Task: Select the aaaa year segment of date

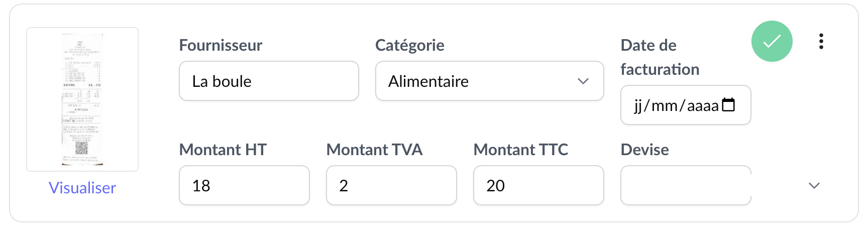Action: (x=702, y=106)
